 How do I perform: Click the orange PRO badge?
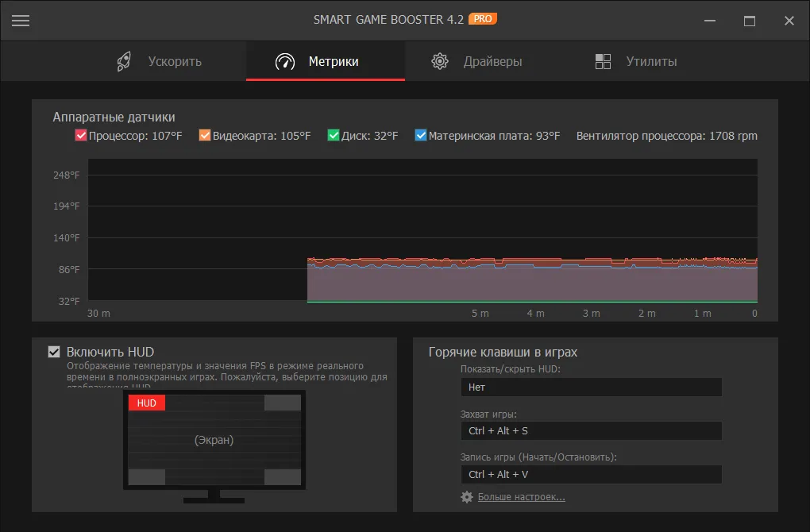[x=483, y=18]
